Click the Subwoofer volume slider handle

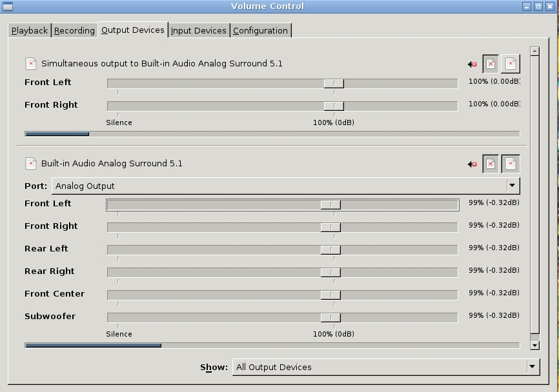[x=330, y=317]
